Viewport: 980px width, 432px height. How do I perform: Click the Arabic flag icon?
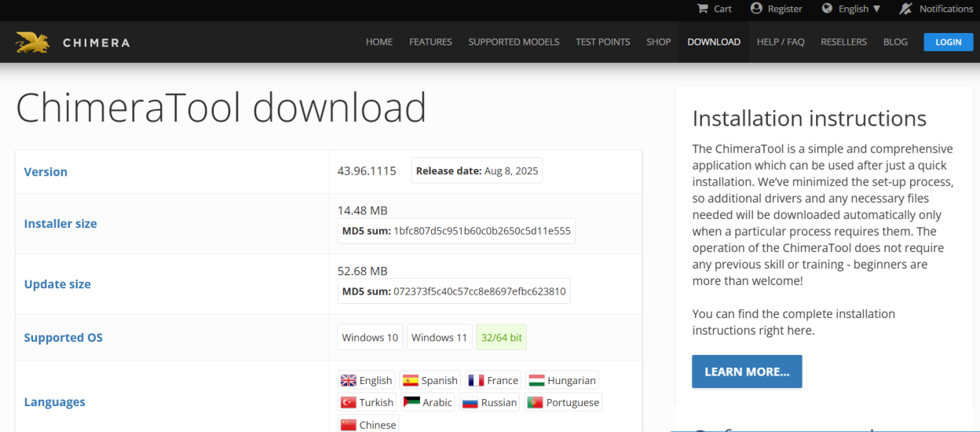[x=411, y=402]
